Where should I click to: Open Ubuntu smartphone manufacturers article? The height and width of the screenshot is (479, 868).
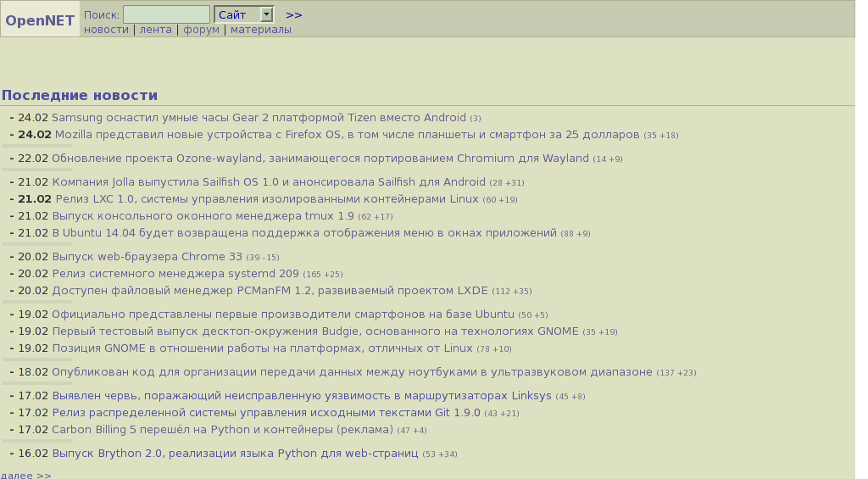[x=283, y=315]
